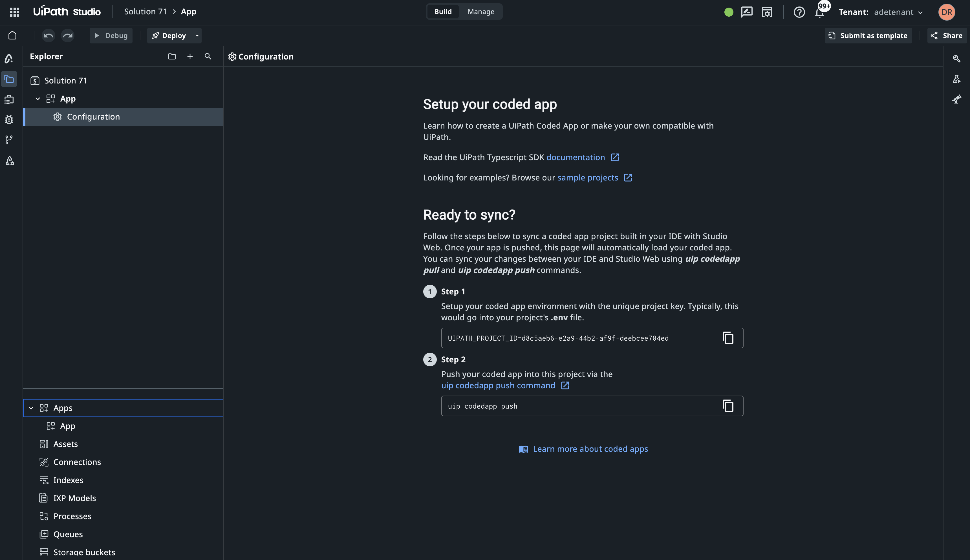The image size is (970, 560).
Task: Open the Tenant adetenant dropdown
Action: coord(881,12)
